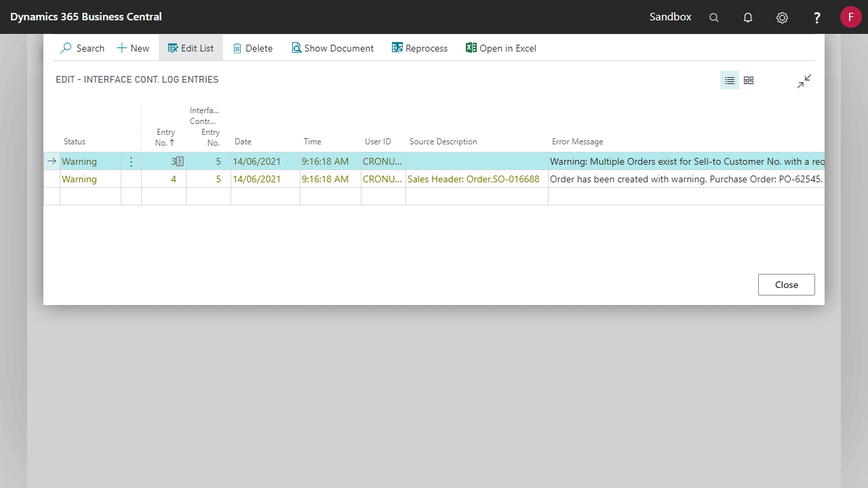Show Document for the selected entry
This screenshot has height=488, width=868.
click(332, 47)
